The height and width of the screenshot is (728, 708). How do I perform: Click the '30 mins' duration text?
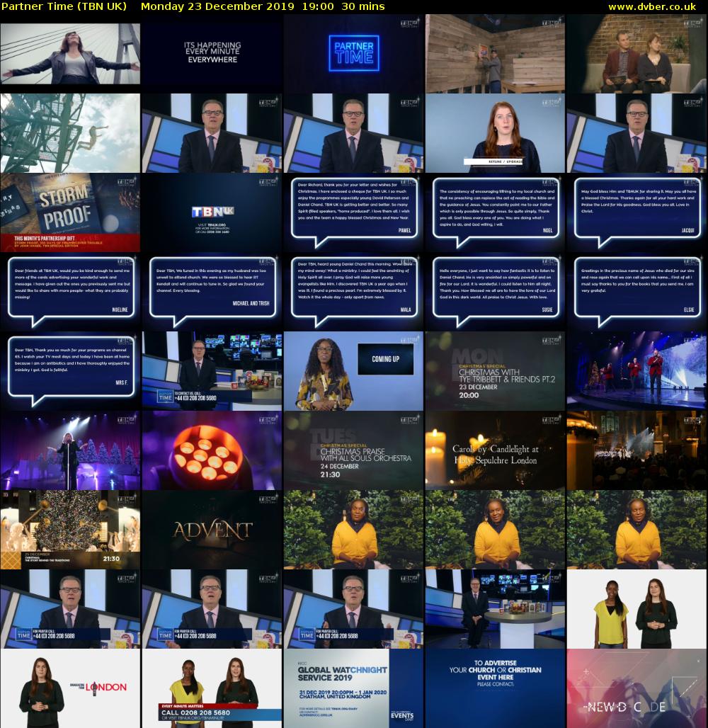click(x=363, y=6)
